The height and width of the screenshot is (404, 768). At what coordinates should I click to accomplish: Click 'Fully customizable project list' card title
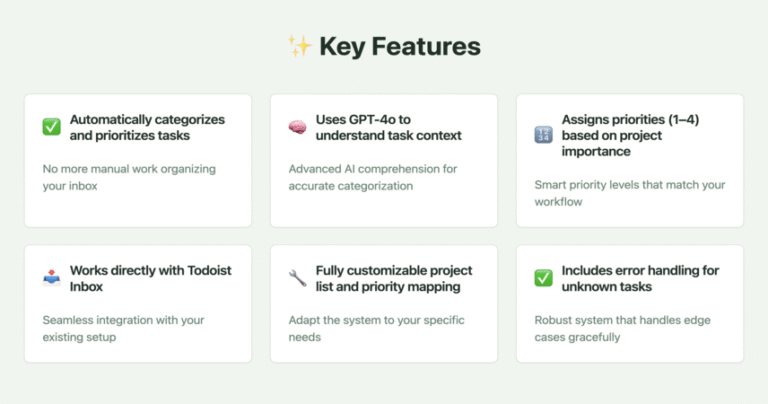pyautogui.click(x=394, y=278)
